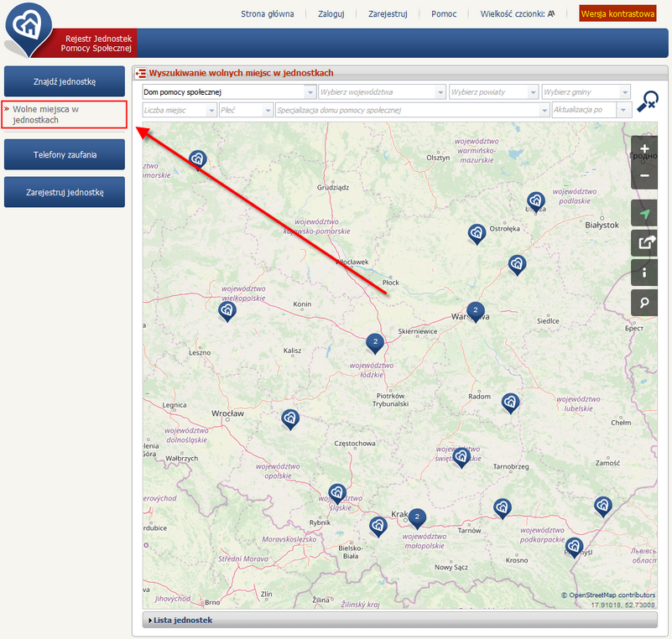Screen dimensions: 672x639
Task: Click the geolocation arrow map button
Action: [x=643, y=214]
